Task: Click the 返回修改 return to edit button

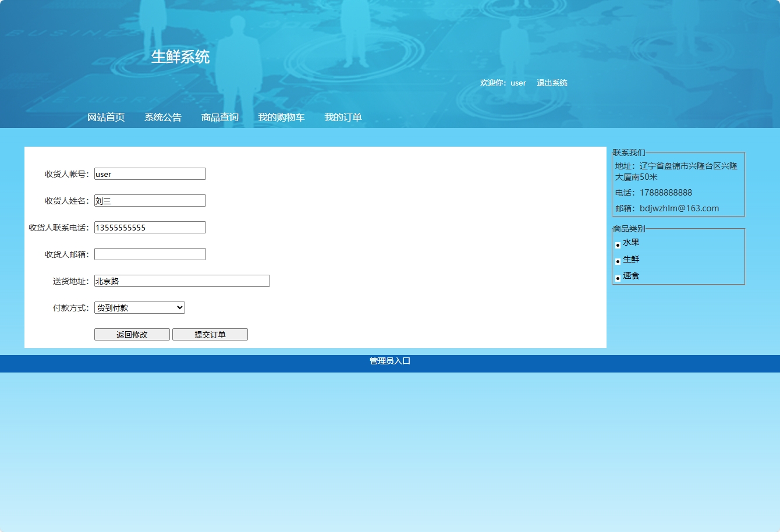Action: (x=132, y=334)
